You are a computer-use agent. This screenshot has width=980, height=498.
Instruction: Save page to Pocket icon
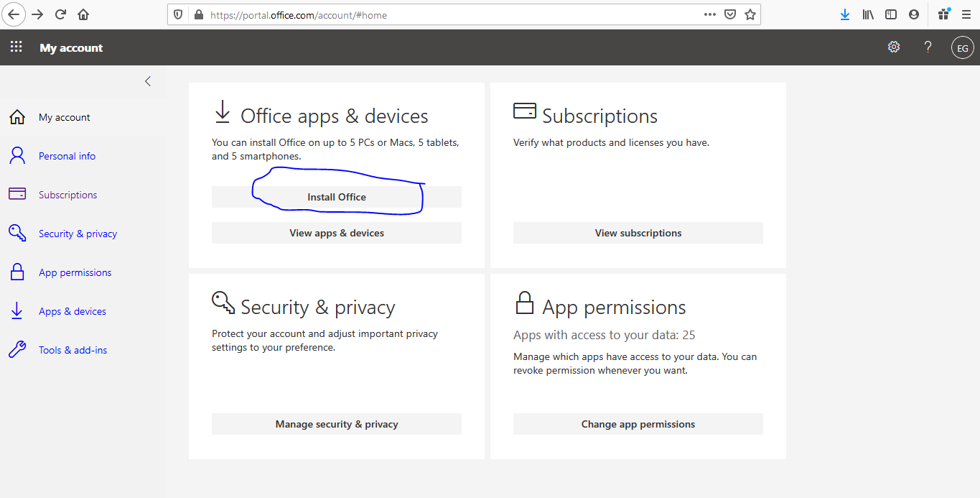pos(730,14)
